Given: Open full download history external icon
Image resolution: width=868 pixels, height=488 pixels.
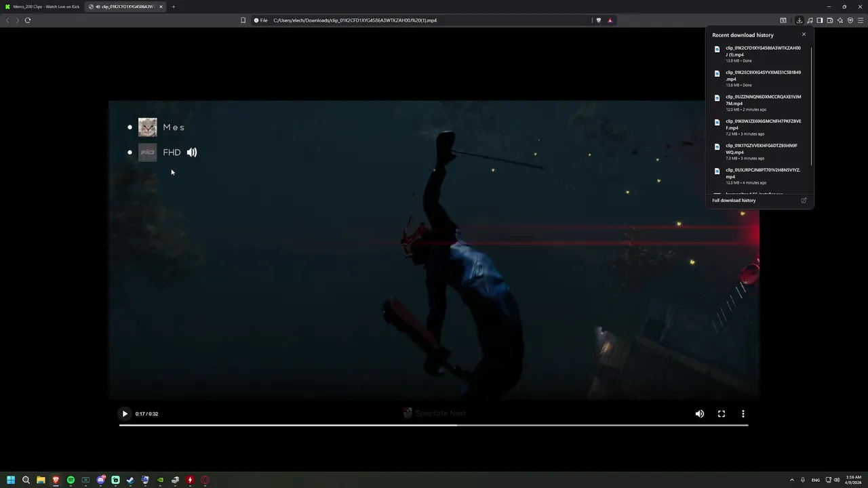Looking at the screenshot, I should (804, 201).
